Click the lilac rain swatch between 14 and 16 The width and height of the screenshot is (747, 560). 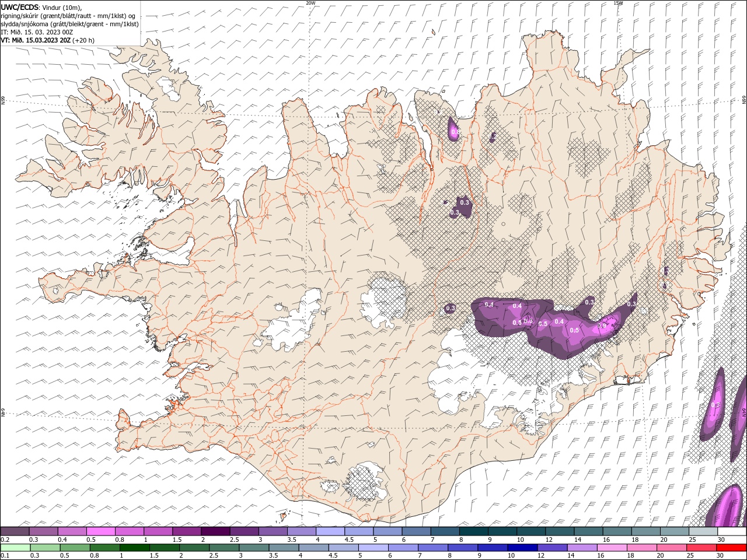click(581, 548)
